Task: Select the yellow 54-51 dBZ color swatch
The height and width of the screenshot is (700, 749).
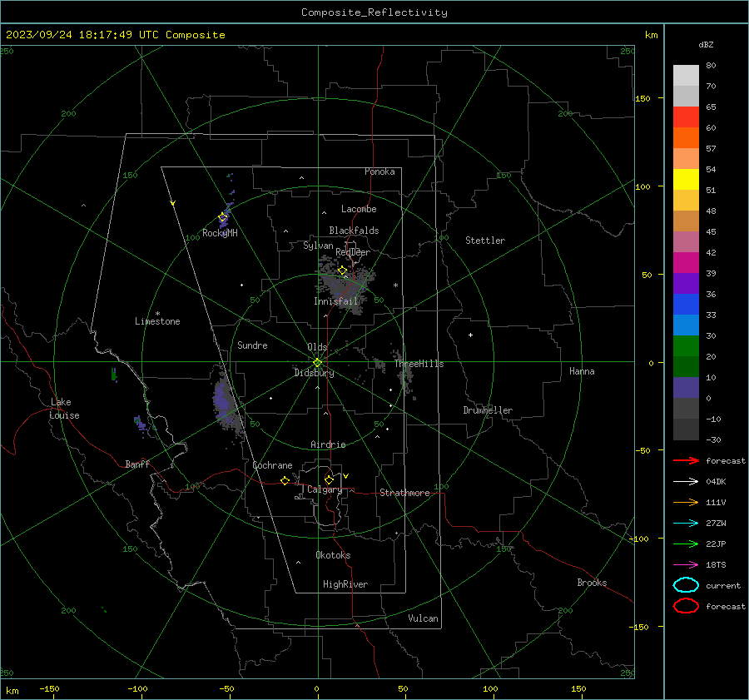Action: [686, 180]
